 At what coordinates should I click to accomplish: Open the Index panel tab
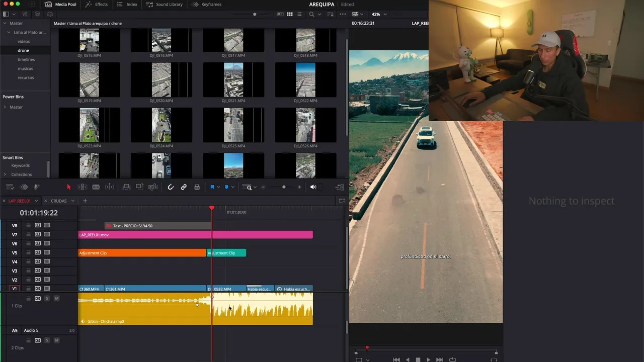(x=127, y=5)
